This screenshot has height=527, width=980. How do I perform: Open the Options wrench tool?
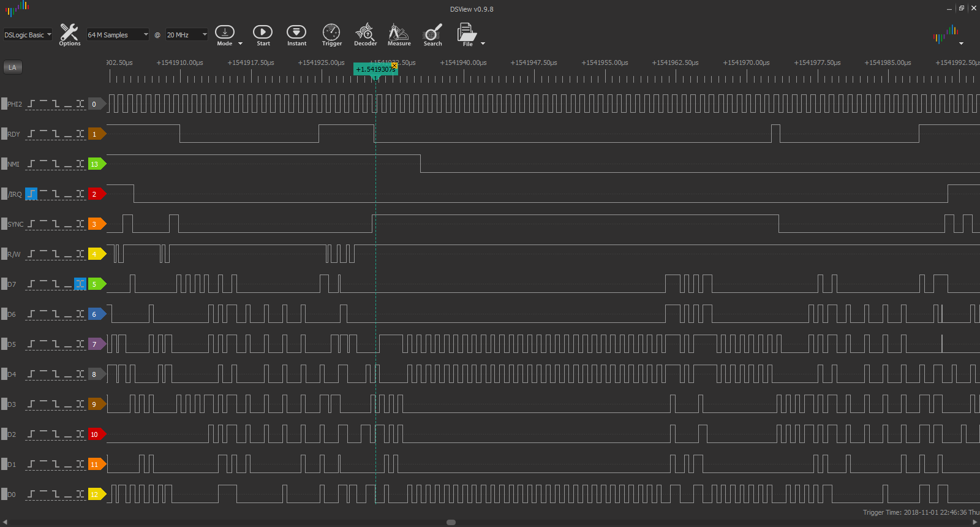[x=69, y=34]
